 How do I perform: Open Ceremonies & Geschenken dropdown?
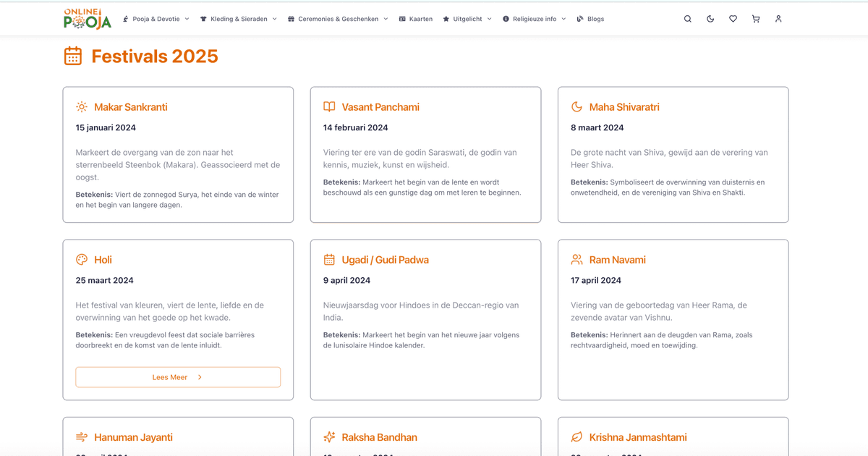338,19
